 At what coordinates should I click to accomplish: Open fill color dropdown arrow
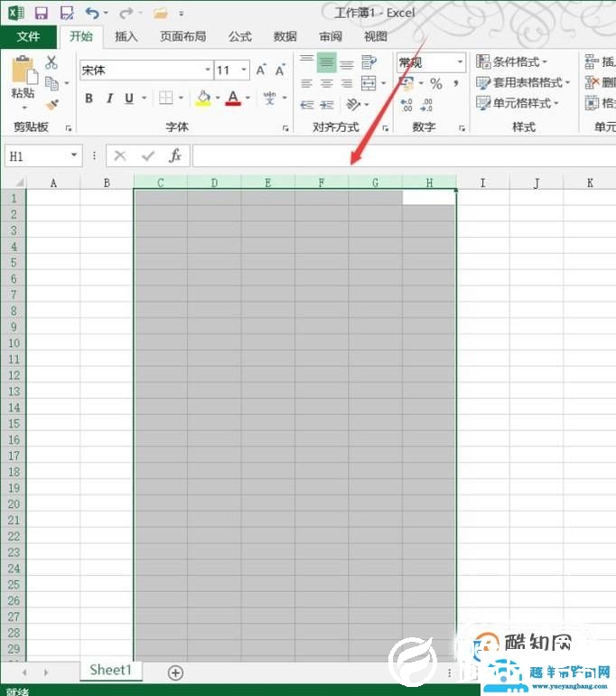[218, 99]
